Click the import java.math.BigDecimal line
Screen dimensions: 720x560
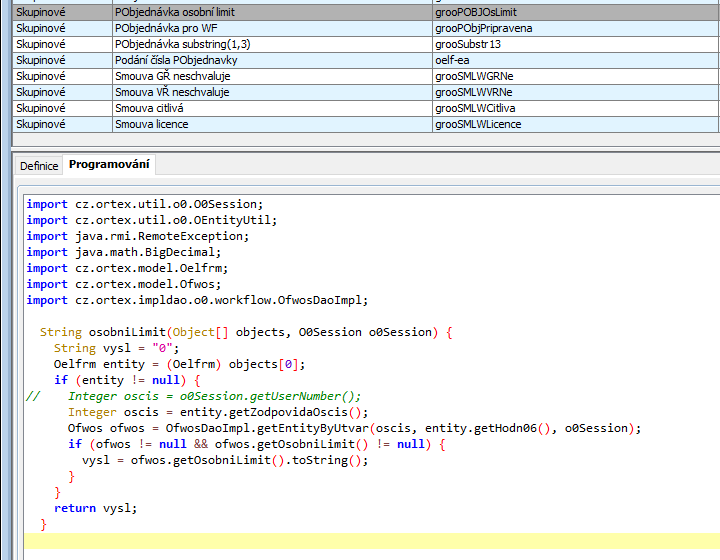[138, 252]
